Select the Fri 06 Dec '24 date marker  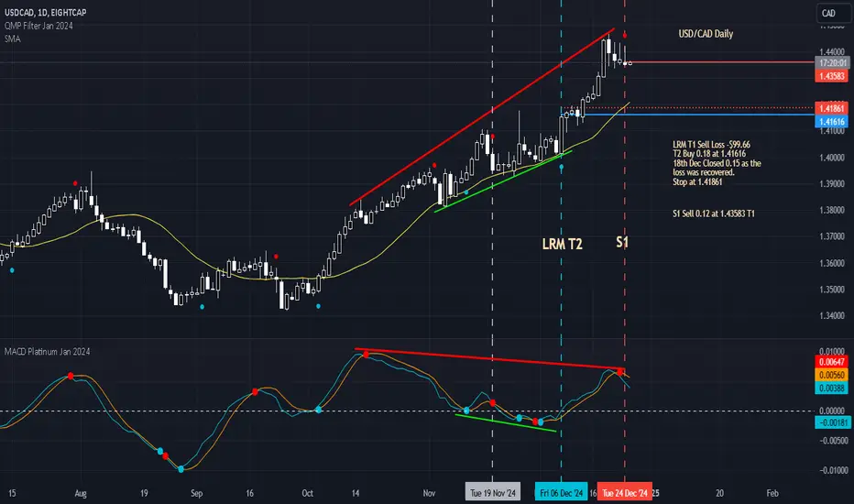tap(562, 493)
